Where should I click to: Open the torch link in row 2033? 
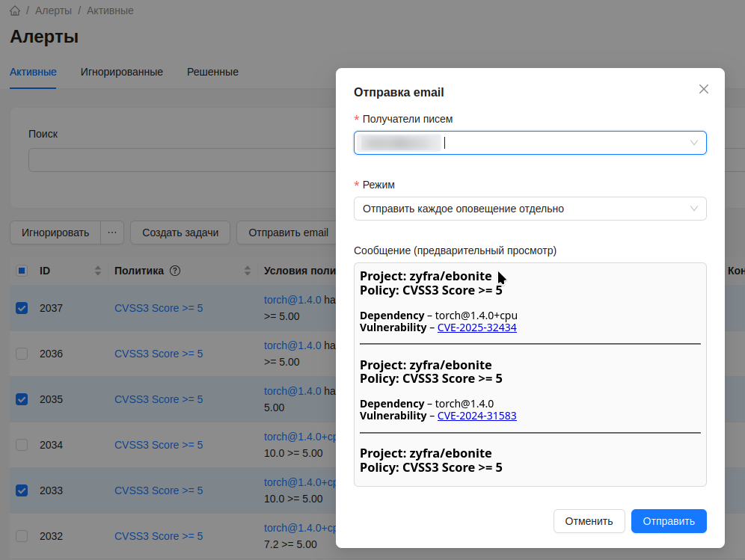(x=300, y=482)
